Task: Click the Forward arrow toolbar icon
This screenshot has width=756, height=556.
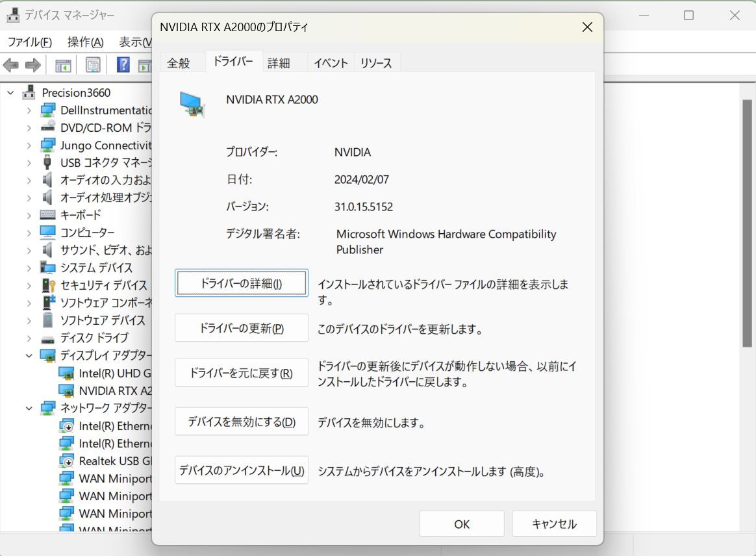Action: click(x=33, y=65)
